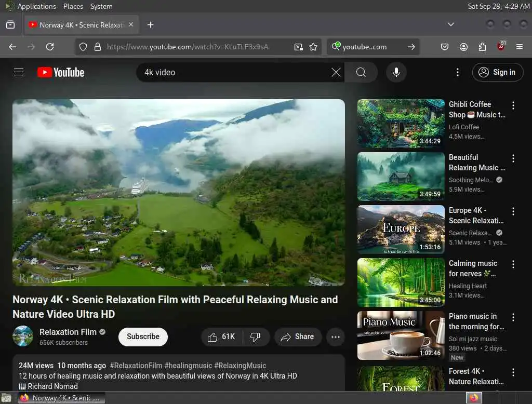This screenshot has height=404, width=532.
Task: Reload the current page
Action: pos(50,47)
